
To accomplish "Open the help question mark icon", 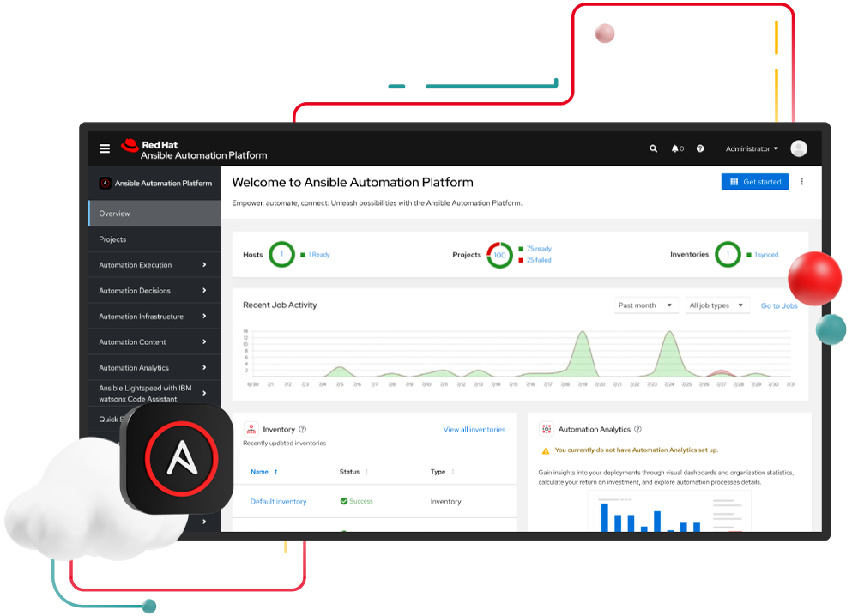I will (x=700, y=148).
